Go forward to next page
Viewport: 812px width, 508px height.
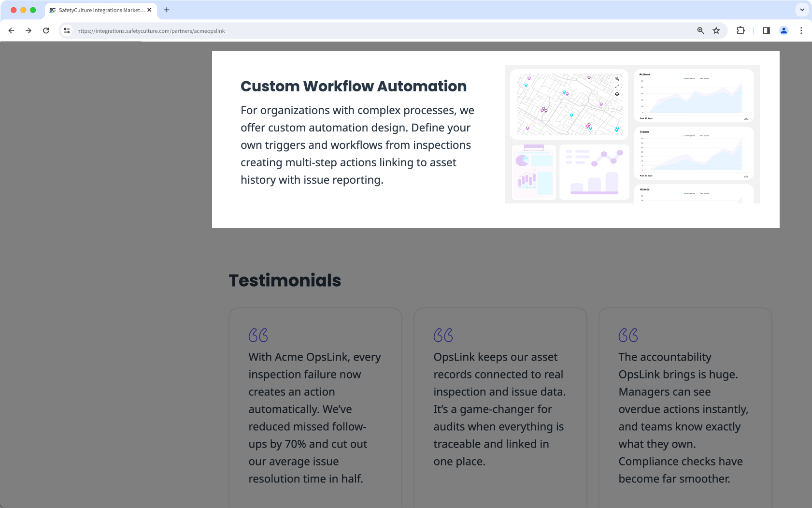[28, 30]
